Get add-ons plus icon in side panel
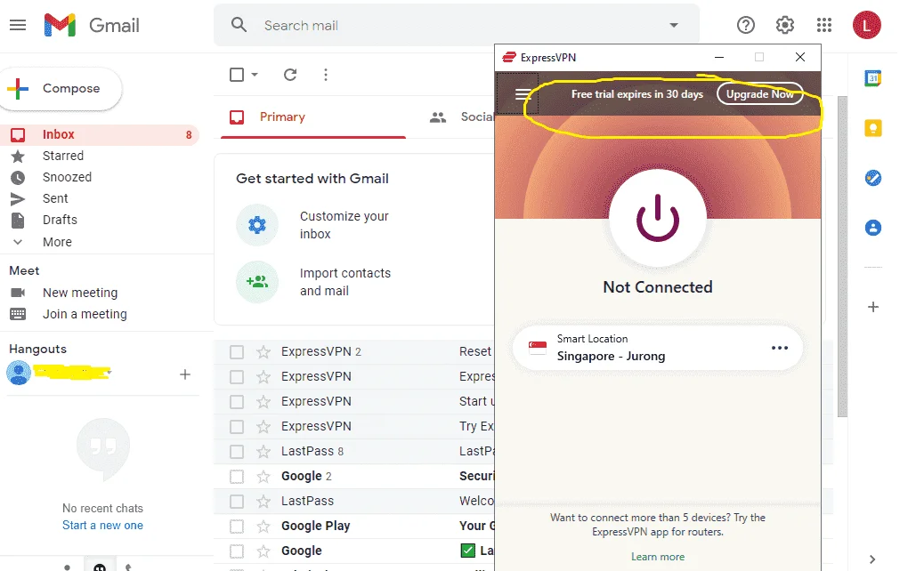The image size is (924, 571). click(x=872, y=307)
